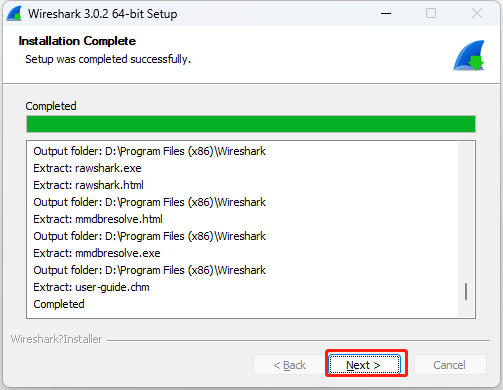Image resolution: width=503 pixels, height=390 pixels.
Task: Click the install log scrollbar thumb
Action: pos(466,292)
